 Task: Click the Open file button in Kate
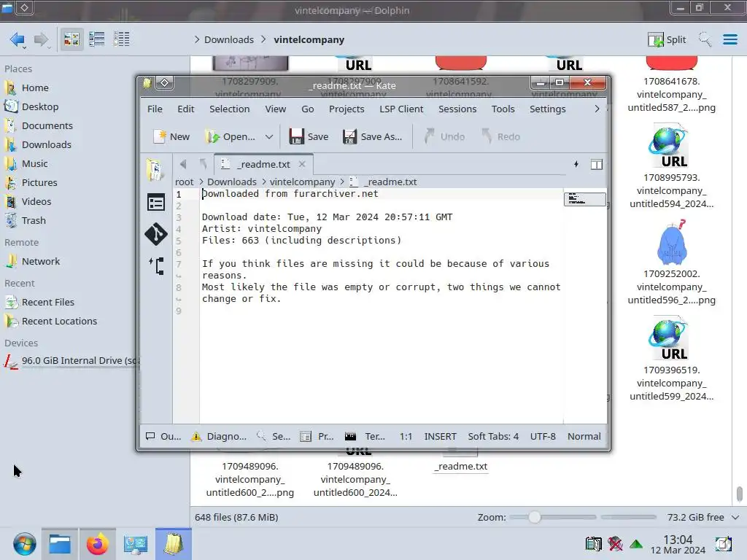pos(230,136)
